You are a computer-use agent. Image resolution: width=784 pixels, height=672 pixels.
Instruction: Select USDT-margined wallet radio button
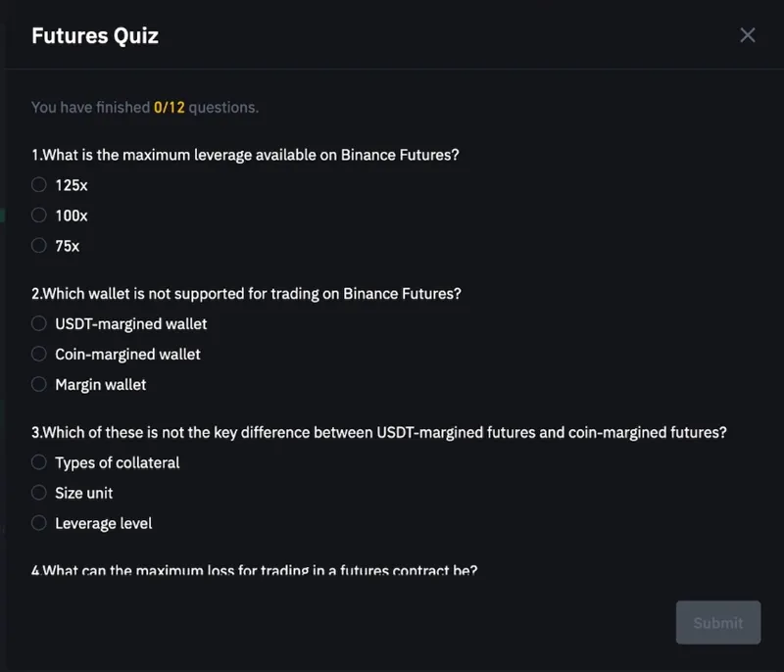(39, 323)
